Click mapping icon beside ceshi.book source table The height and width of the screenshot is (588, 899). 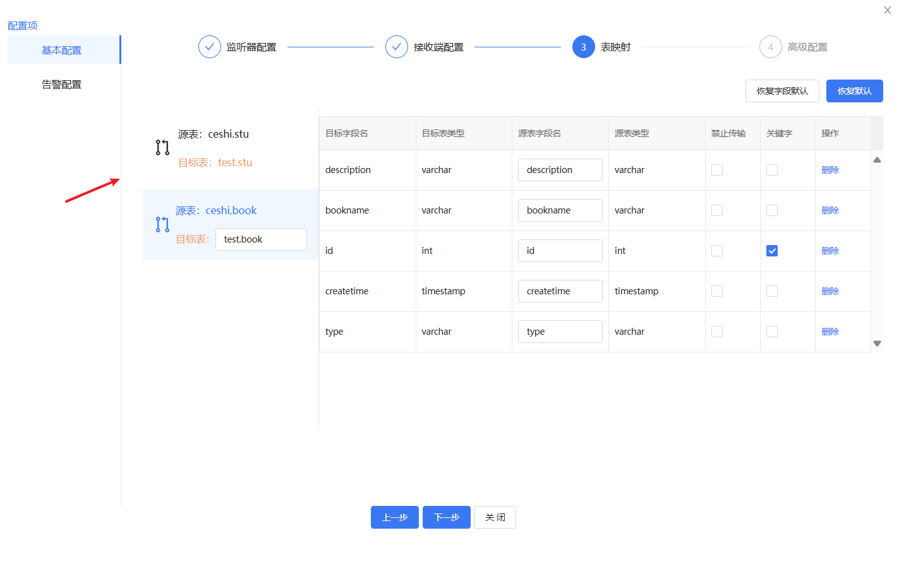coord(162,224)
